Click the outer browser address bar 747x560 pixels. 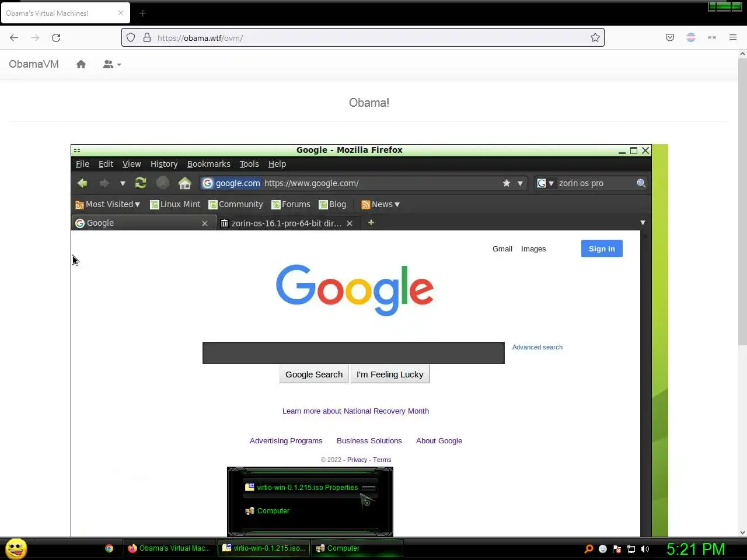[x=363, y=38]
